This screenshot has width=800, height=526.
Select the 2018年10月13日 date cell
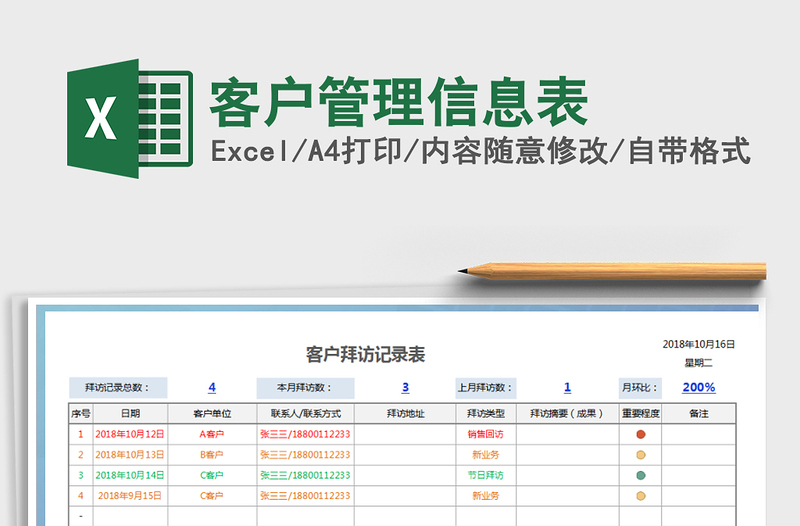pos(130,455)
